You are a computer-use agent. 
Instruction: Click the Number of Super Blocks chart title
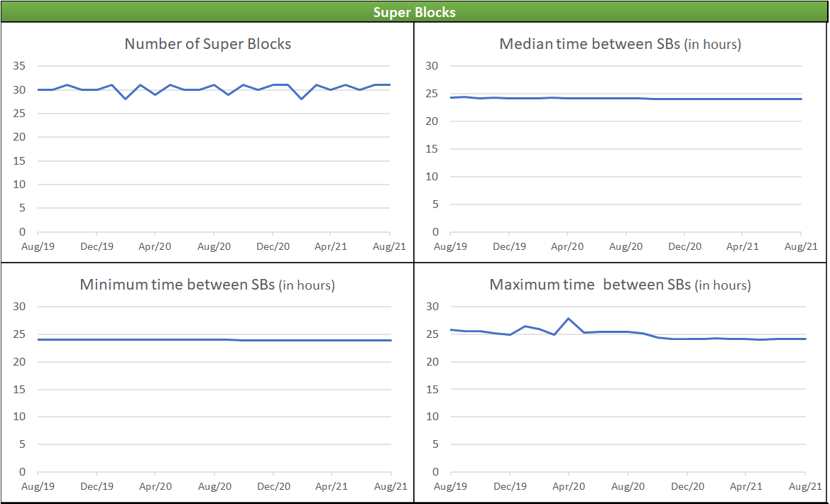207,44
